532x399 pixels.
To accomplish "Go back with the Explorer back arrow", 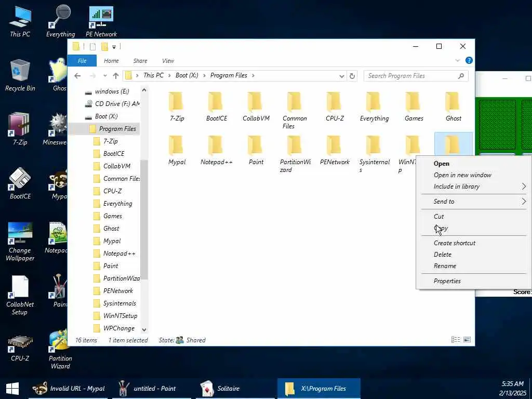I will (77, 76).
